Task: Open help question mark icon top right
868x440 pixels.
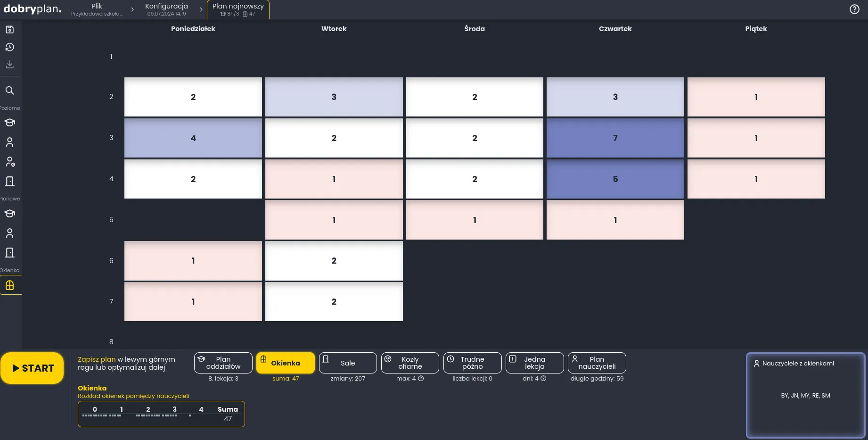Action: (x=854, y=9)
